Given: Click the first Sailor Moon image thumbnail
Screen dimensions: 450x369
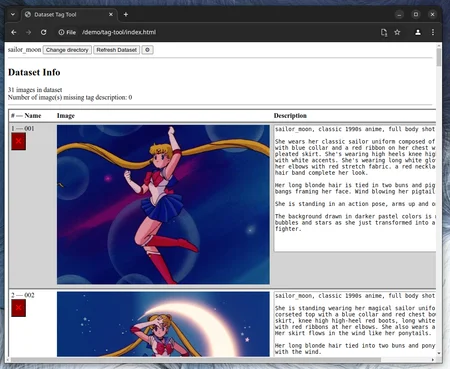Looking at the screenshot, I should pyautogui.click(x=163, y=205).
